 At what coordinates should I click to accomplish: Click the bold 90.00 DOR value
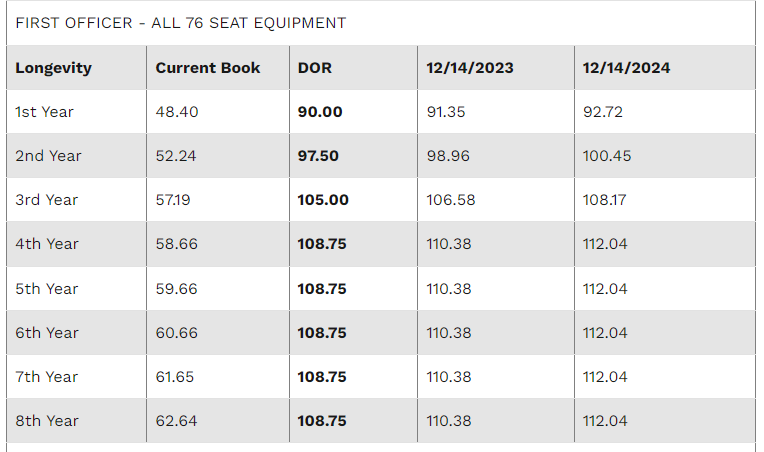click(x=320, y=112)
